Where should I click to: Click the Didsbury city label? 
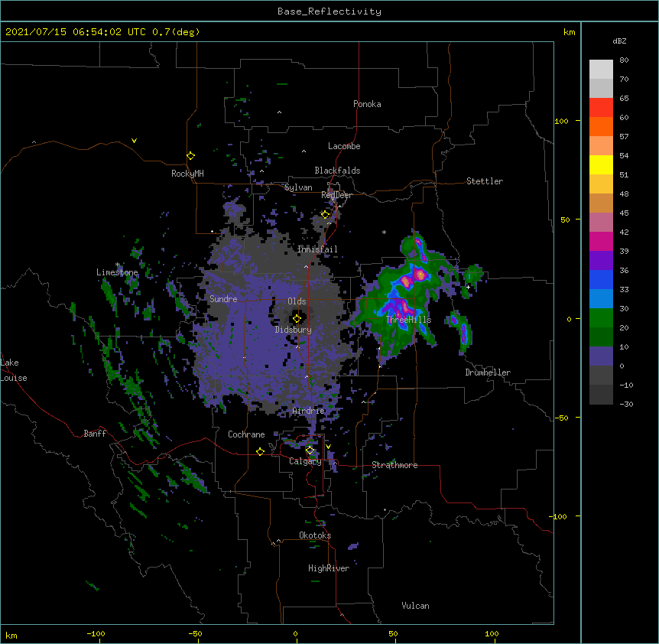pos(294,330)
